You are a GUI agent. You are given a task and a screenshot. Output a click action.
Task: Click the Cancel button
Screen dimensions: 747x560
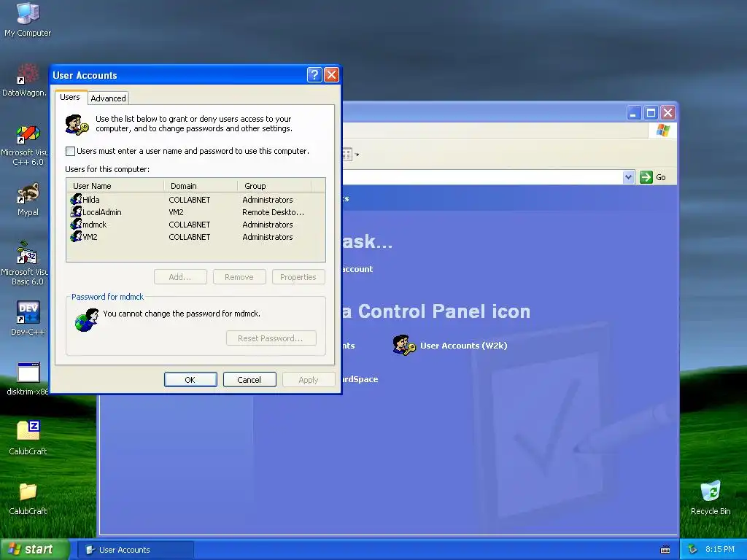coord(249,379)
